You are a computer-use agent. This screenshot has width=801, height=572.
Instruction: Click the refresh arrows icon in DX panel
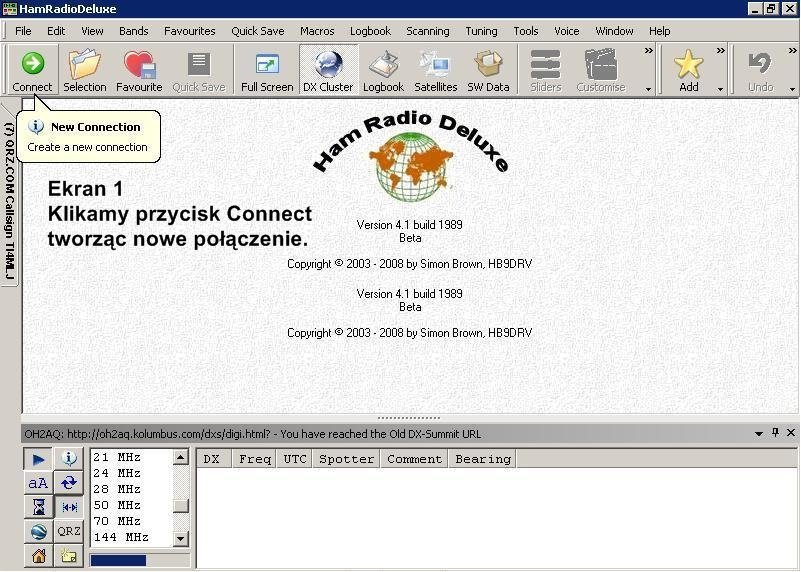click(69, 483)
